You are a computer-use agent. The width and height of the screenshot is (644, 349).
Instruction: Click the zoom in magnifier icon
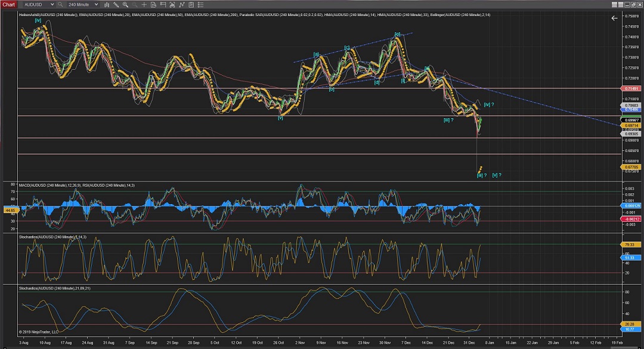click(125, 5)
